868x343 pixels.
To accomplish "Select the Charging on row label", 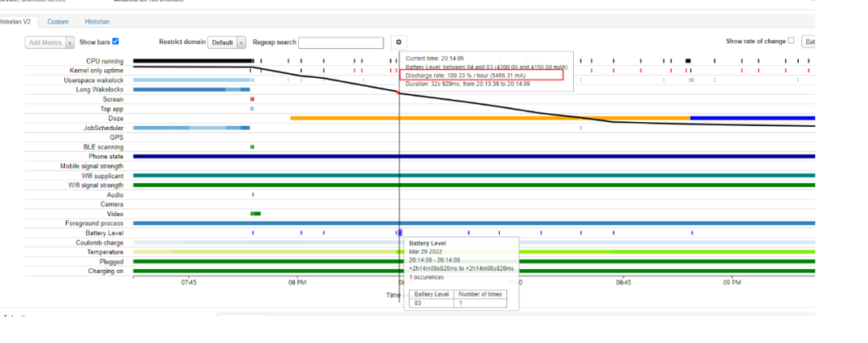I will [x=106, y=271].
